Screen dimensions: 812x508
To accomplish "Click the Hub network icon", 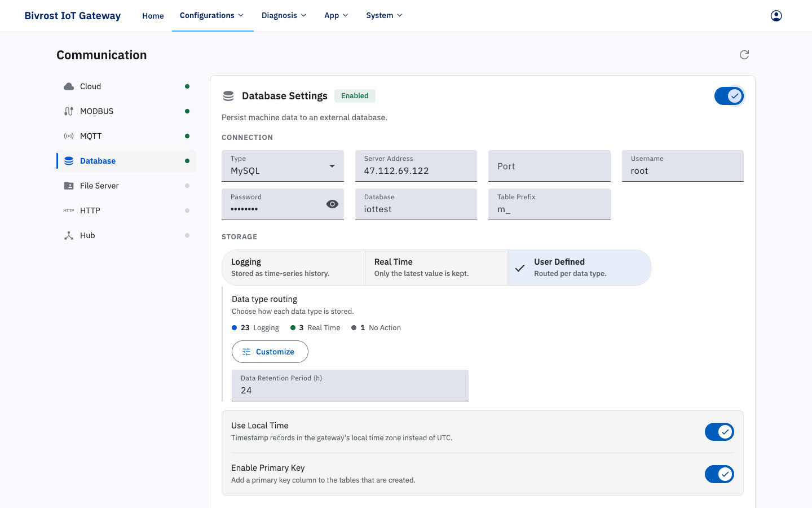I will pyautogui.click(x=69, y=235).
